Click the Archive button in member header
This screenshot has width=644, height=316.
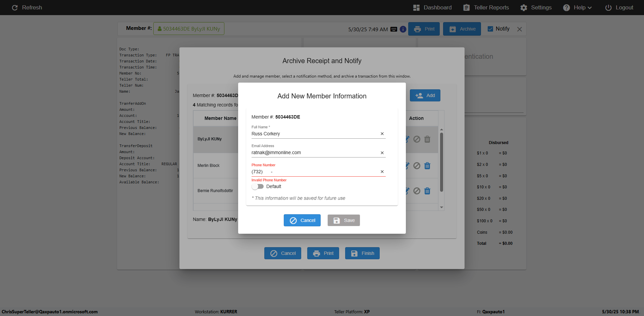click(462, 29)
